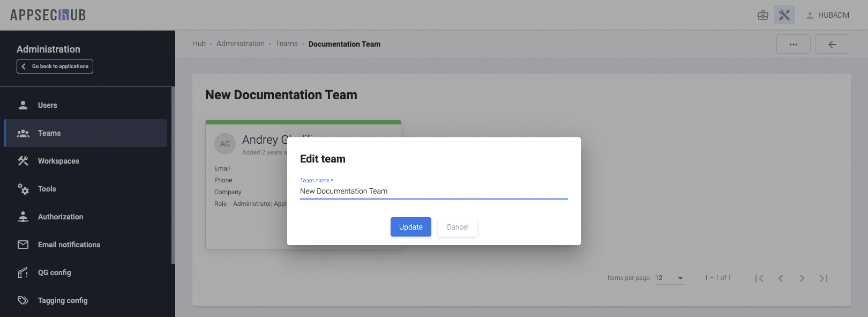Cancel the Edit team dialog
Image resolution: width=868 pixels, height=317 pixels.
pos(457,227)
